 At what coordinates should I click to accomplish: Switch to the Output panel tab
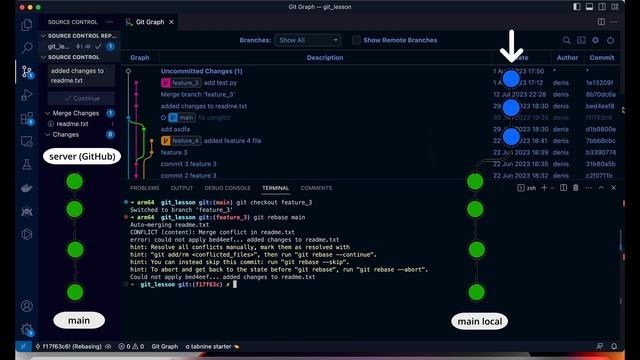182,188
